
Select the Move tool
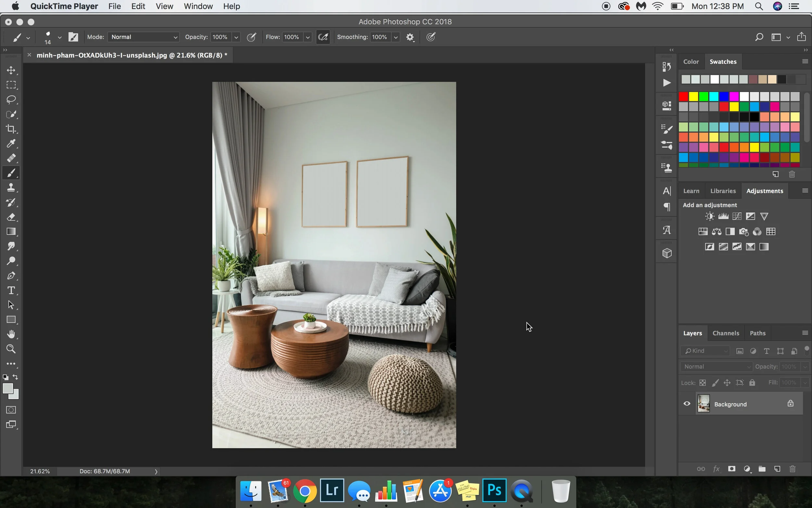click(11, 70)
